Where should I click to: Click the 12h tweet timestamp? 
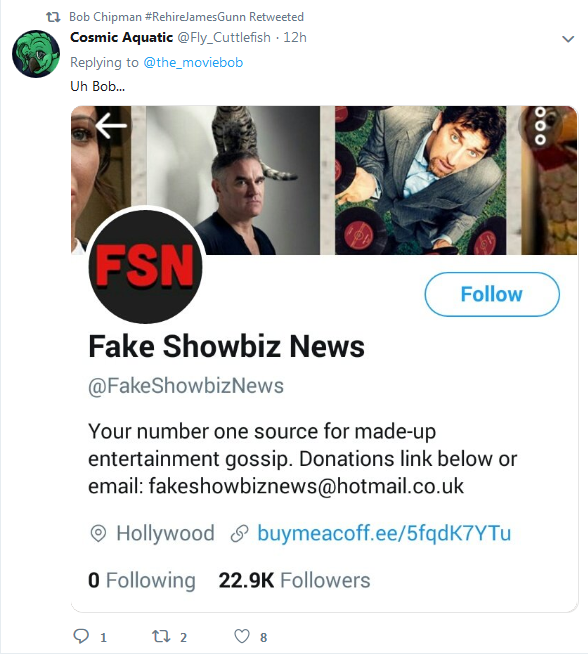point(295,38)
